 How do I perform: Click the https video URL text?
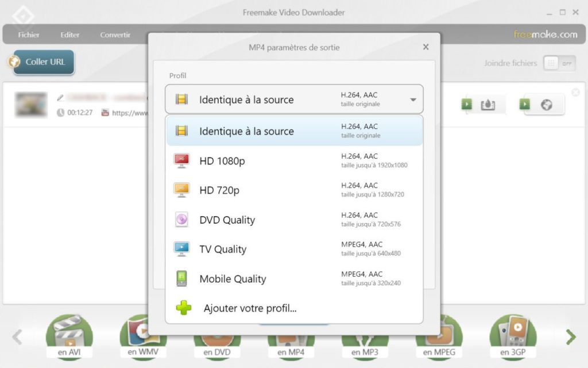pos(129,113)
